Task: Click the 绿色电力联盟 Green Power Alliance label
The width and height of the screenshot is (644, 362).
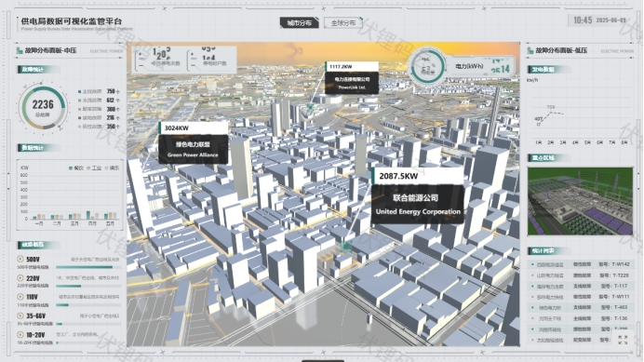Action: click(193, 149)
